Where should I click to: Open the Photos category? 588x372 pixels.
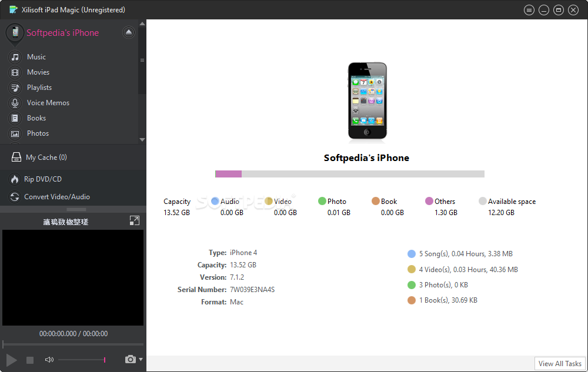pyautogui.click(x=38, y=134)
